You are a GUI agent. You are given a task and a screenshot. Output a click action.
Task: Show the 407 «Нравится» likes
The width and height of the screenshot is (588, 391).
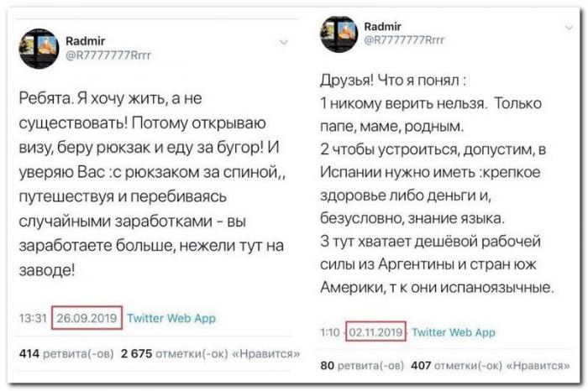(486, 366)
